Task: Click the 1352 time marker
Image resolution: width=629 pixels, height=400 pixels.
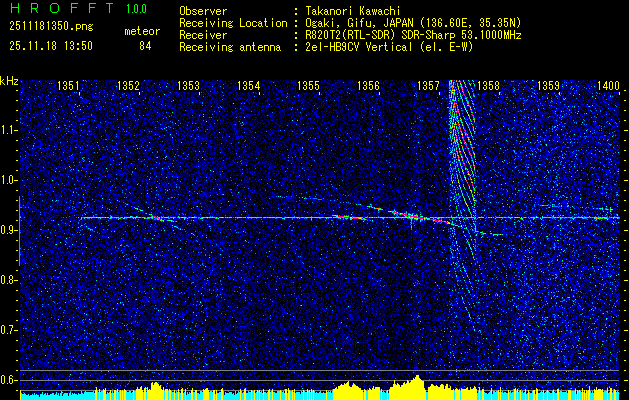Action: [128, 85]
